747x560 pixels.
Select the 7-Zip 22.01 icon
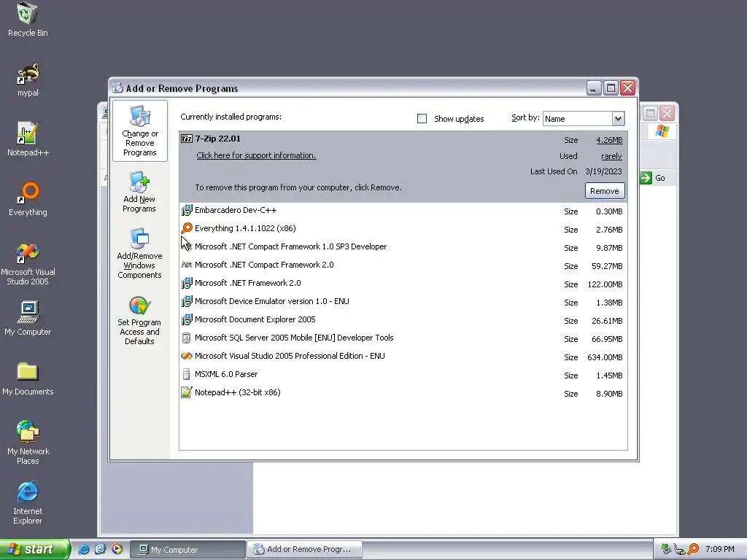(186, 139)
